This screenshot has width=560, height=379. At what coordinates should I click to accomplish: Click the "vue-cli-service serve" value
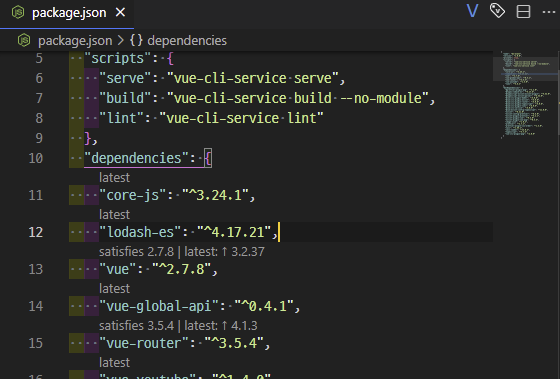[x=252, y=78]
